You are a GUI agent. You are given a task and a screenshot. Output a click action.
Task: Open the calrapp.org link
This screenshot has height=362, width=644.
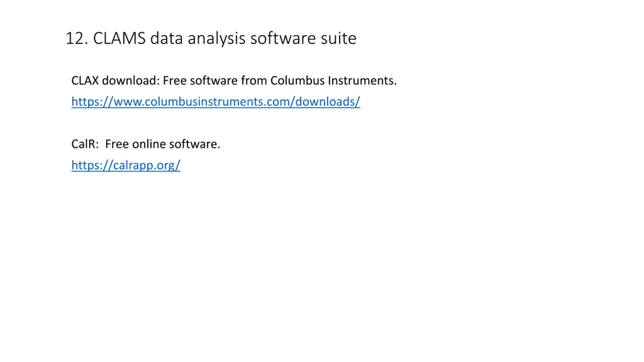pos(126,165)
